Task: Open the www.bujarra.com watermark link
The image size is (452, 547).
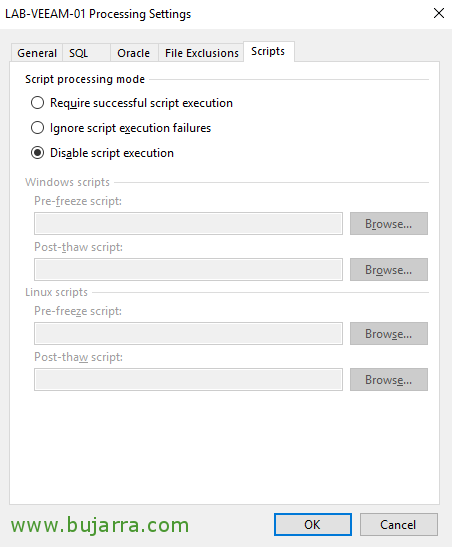Action: tap(100, 525)
